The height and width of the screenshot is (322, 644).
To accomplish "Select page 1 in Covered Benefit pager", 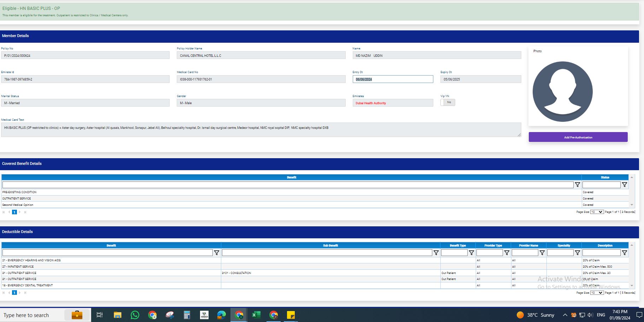I will coord(14,212).
